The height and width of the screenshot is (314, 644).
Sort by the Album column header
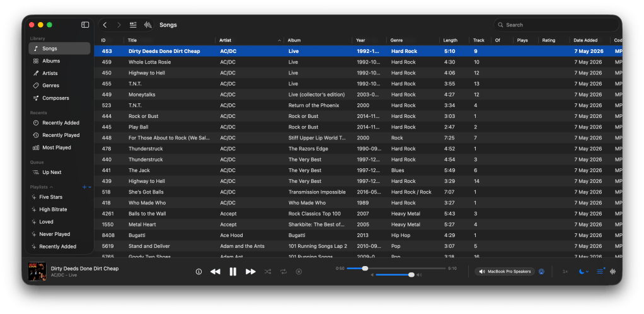click(x=318, y=40)
